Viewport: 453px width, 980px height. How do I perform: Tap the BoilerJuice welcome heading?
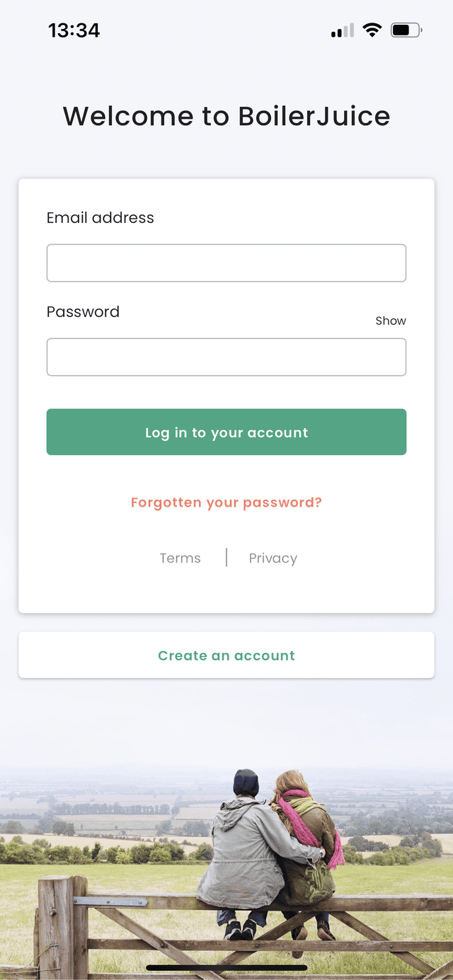click(226, 115)
